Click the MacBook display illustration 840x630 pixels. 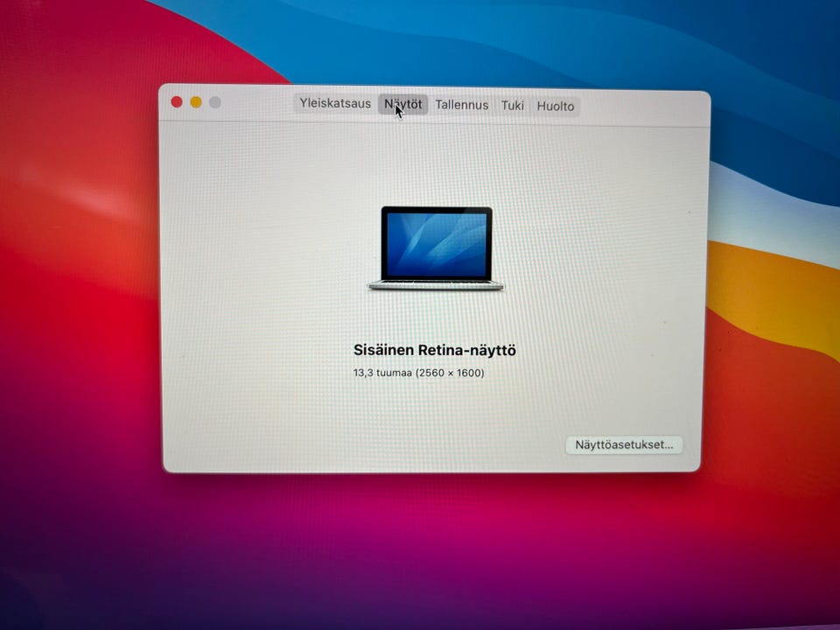(x=436, y=248)
